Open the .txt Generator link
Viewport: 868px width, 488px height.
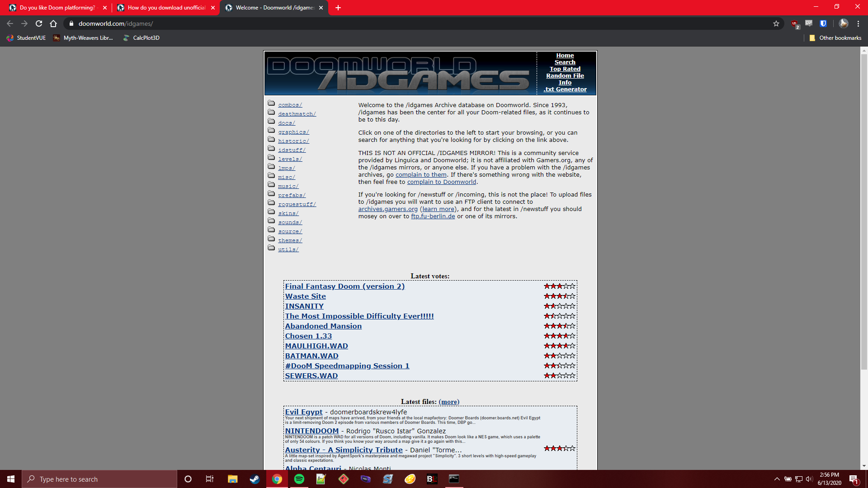pyautogui.click(x=565, y=89)
